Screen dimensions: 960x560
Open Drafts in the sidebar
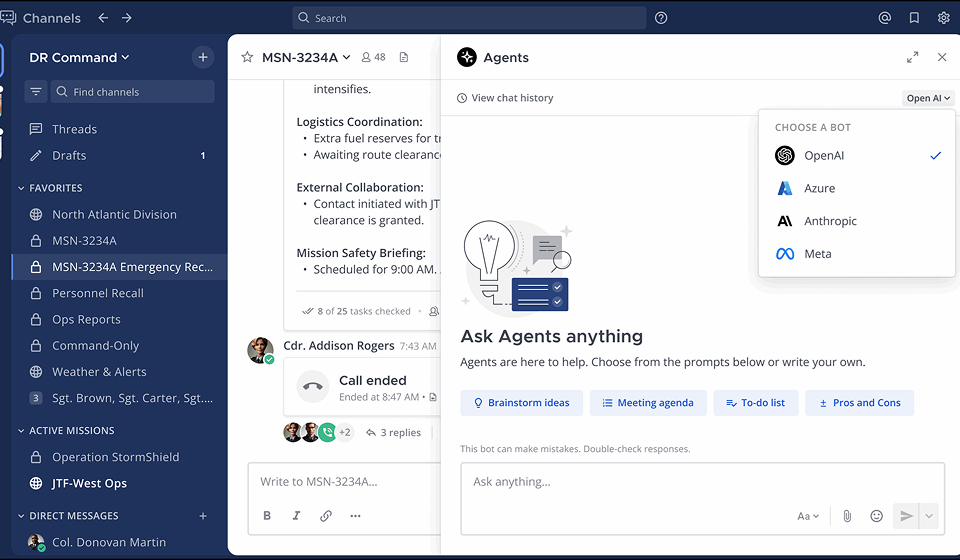coord(119,155)
